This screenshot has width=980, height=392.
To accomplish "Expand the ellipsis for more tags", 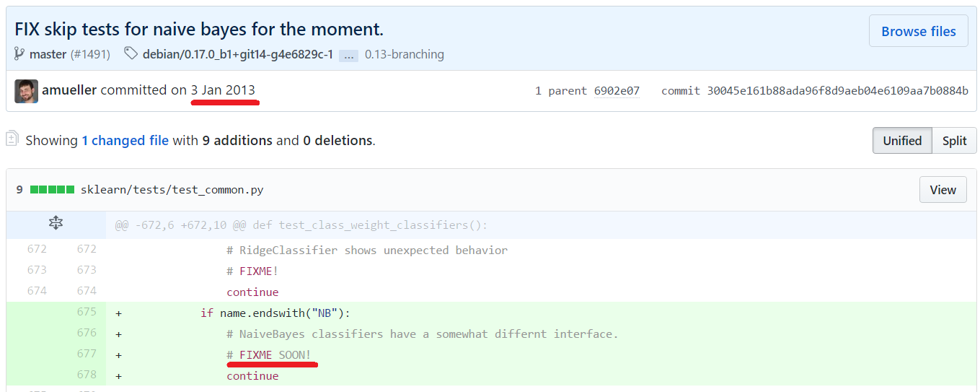I will click(x=348, y=55).
